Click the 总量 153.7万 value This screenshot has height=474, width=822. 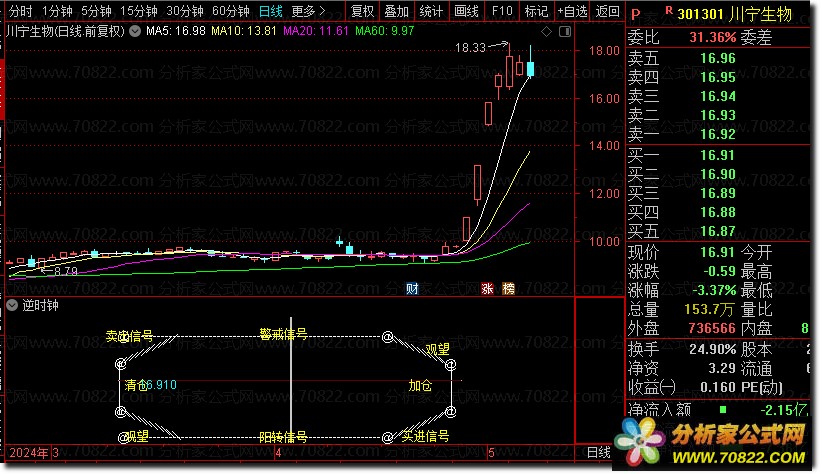[x=709, y=309]
